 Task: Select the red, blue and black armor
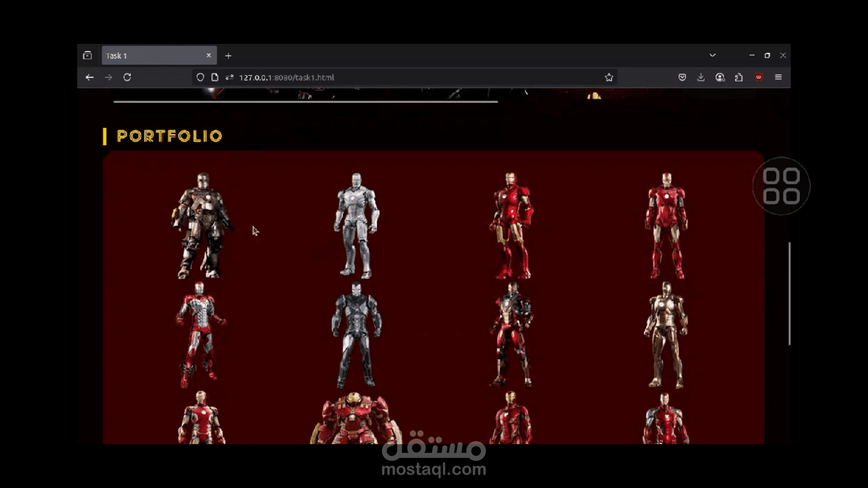[511, 334]
